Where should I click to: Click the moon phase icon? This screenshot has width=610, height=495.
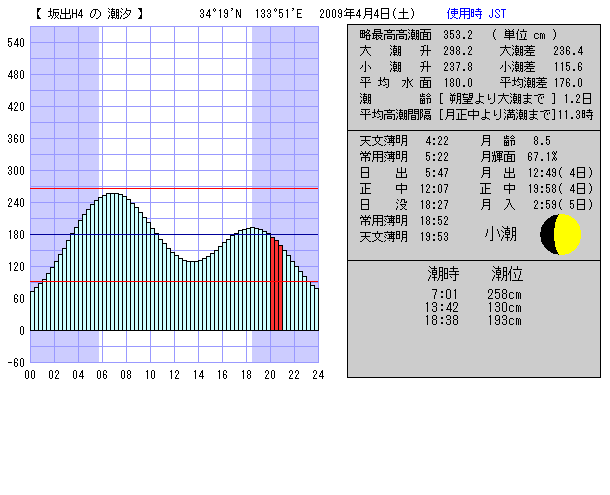point(561,234)
